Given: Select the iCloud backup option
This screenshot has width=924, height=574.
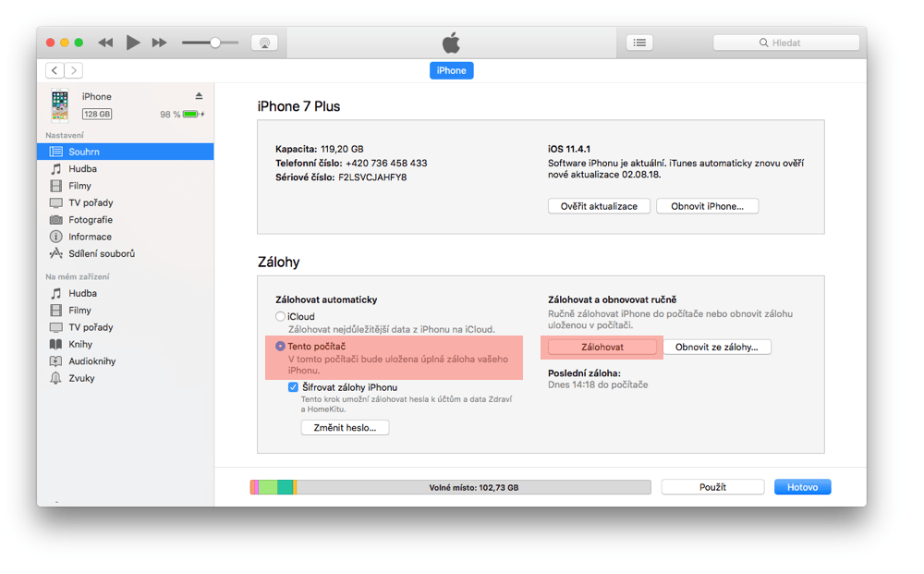Looking at the screenshot, I should (280, 316).
